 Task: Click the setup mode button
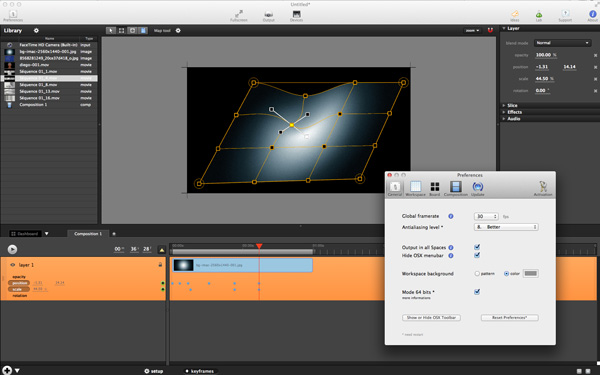(153, 371)
